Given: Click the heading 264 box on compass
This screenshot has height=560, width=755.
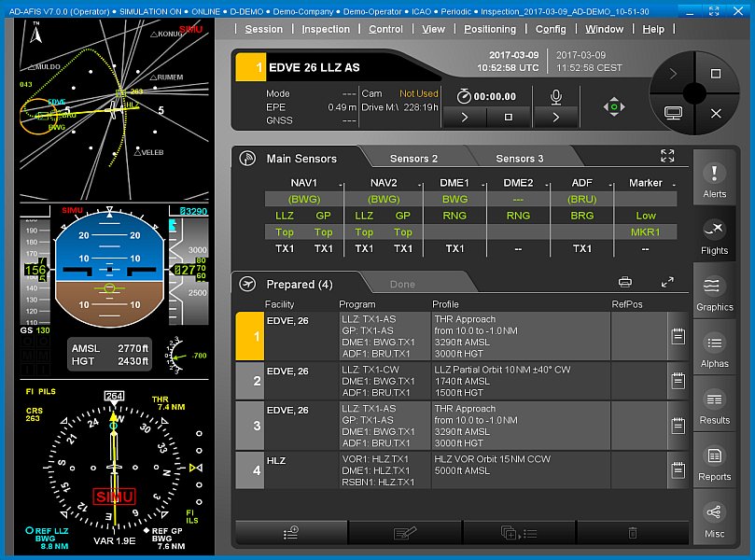Looking at the screenshot, I should tap(114, 396).
